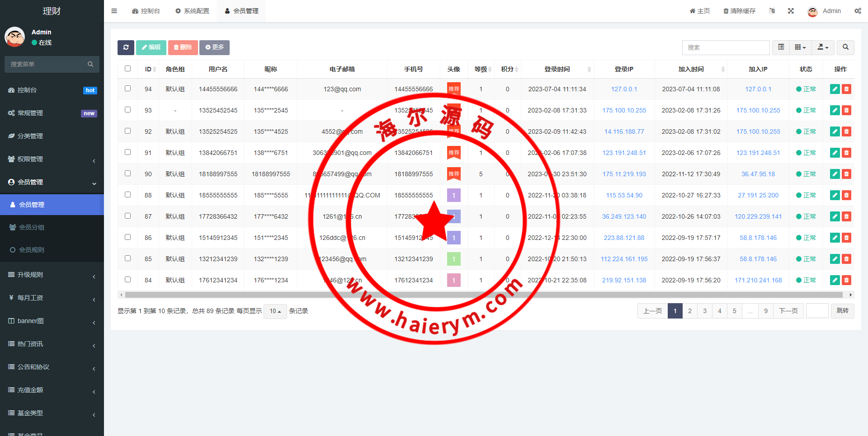The image size is (868, 436).
Task: Click the refresh table icon button
Action: point(126,47)
